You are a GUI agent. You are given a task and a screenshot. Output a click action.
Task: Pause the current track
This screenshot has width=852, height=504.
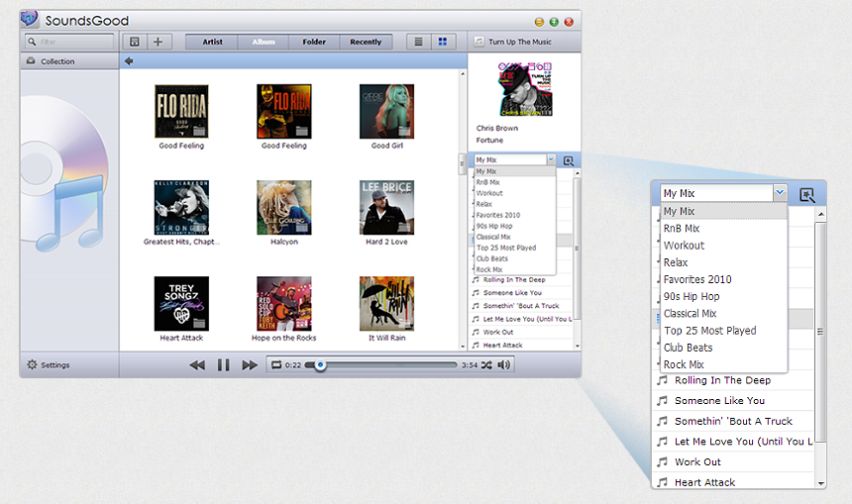[224, 365]
